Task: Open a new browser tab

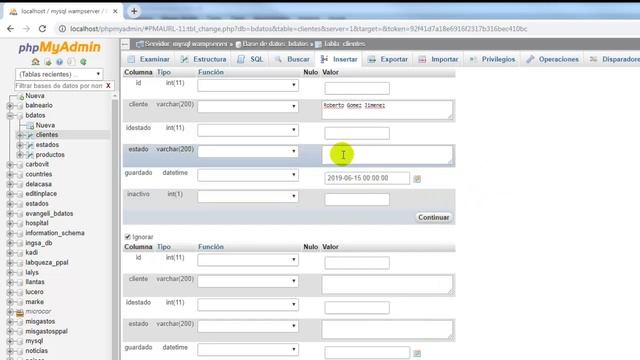Action: tap(134, 11)
